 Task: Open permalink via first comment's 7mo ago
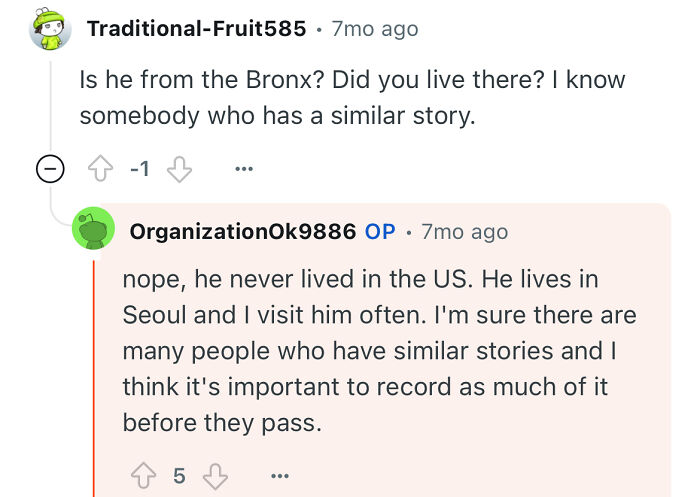374,29
